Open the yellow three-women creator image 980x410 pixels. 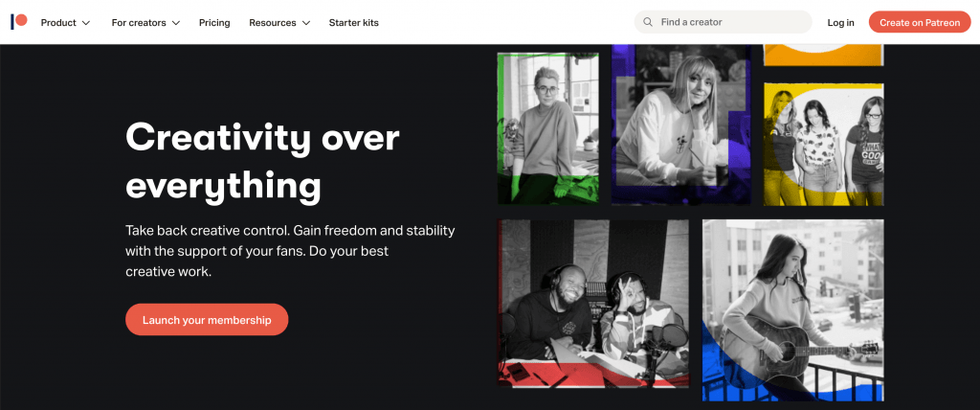coord(824,145)
